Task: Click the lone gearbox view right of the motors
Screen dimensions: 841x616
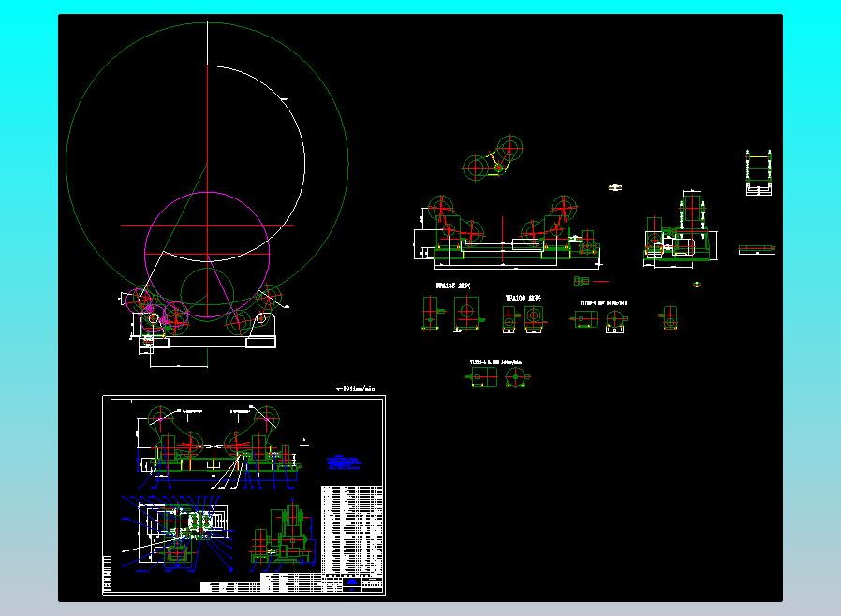Action: [668, 317]
